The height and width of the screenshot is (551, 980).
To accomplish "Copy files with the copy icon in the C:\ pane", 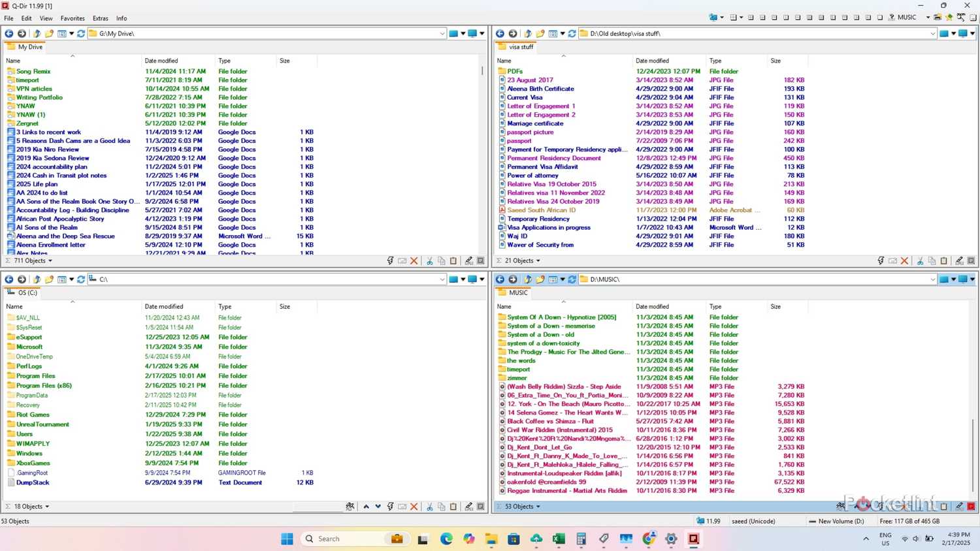I will tap(442, 506).
